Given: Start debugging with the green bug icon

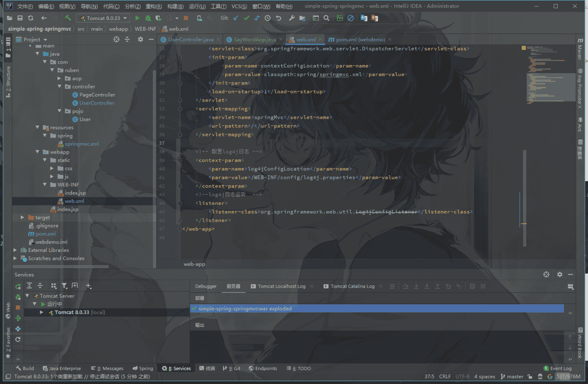Looking at the screenshot, I should click(148, 18).
